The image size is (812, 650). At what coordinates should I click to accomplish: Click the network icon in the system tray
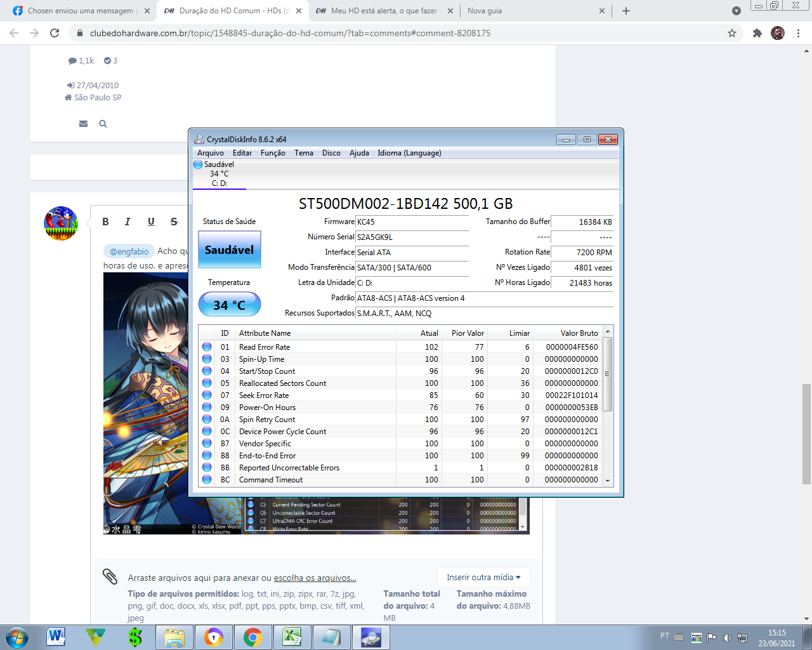742,637
